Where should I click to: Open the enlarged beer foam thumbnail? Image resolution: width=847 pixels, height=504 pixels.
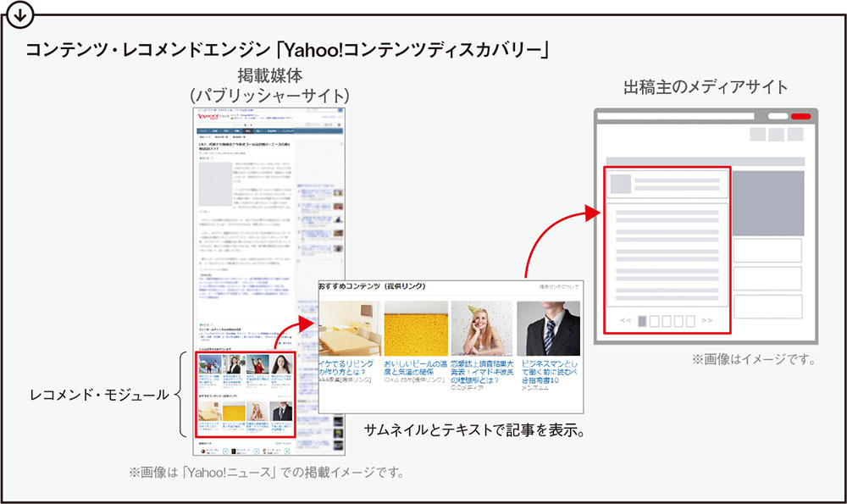(416, 329)
